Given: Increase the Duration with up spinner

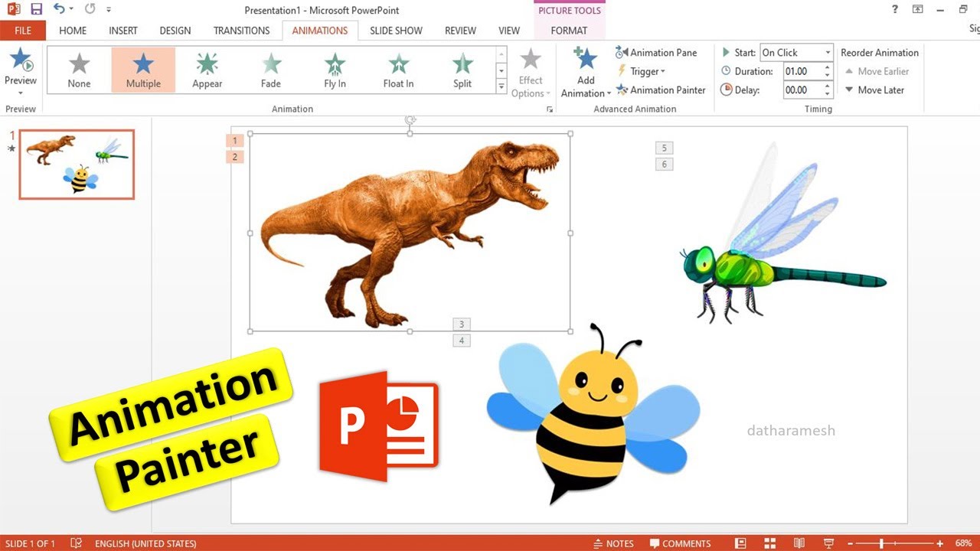Looking at the screenshot, I should [x=828, y=67].
